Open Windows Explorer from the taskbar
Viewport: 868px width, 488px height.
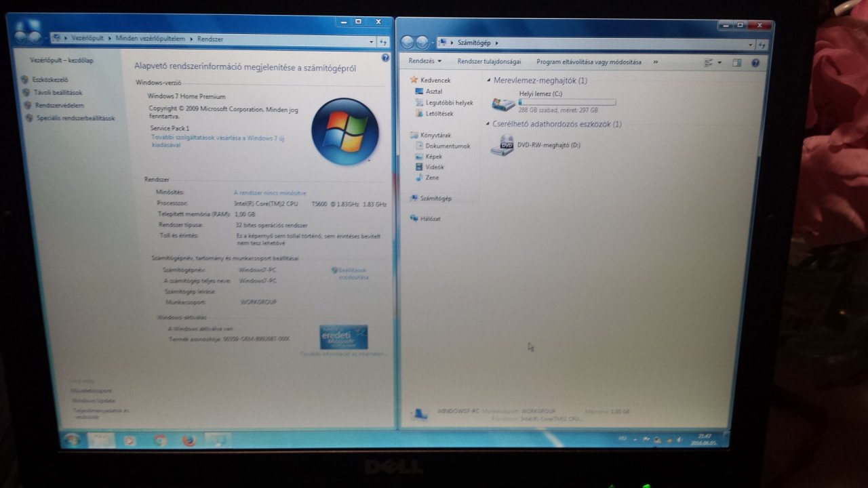[100, 440]
